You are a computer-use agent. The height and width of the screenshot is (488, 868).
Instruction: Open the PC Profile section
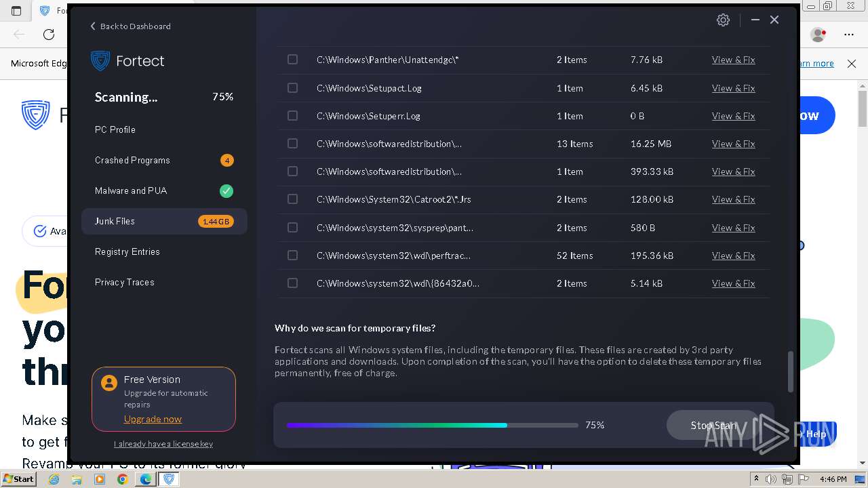(164, 130)
